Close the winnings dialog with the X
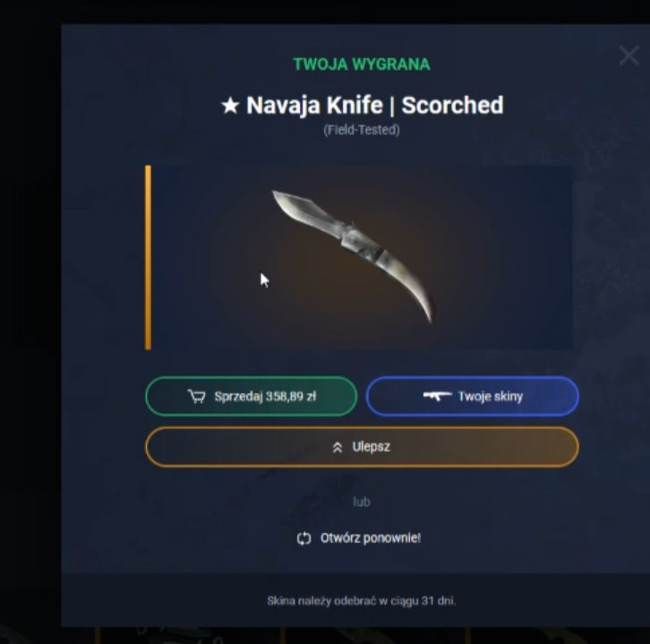Viewport: 650px width, 644px height. point(629,56)
